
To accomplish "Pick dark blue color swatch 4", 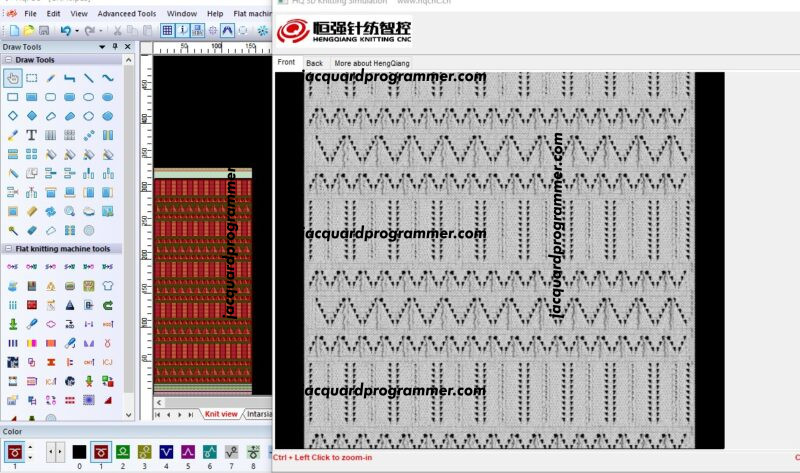I will pos(166,452).
